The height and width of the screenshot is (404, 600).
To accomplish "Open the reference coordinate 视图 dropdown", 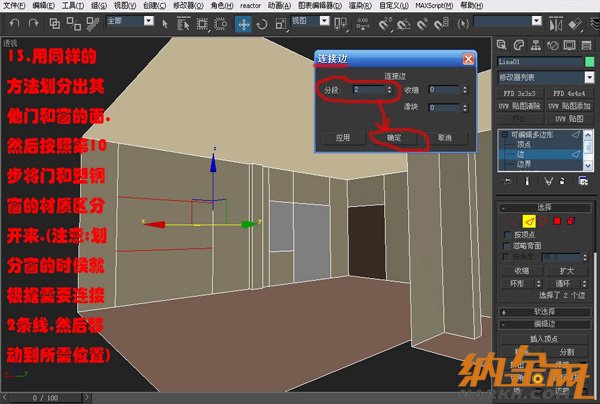I will pyautogui.click(x=324, y=21).
